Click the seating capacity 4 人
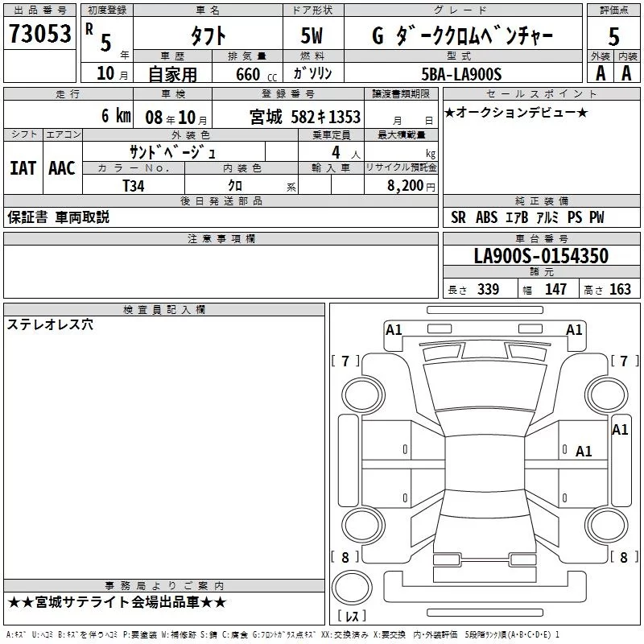The height and width of the screenshot is (644, 644). tap(346, 153)
